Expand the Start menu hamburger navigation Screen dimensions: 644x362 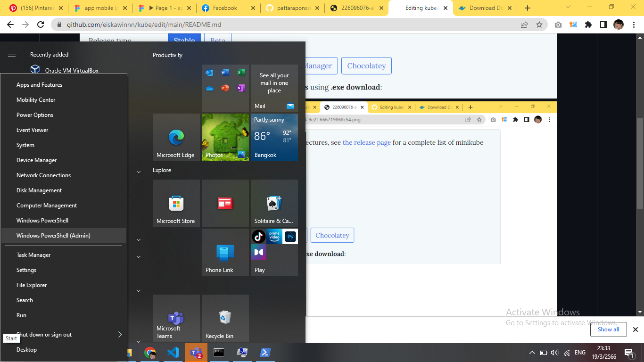[12, 55]
